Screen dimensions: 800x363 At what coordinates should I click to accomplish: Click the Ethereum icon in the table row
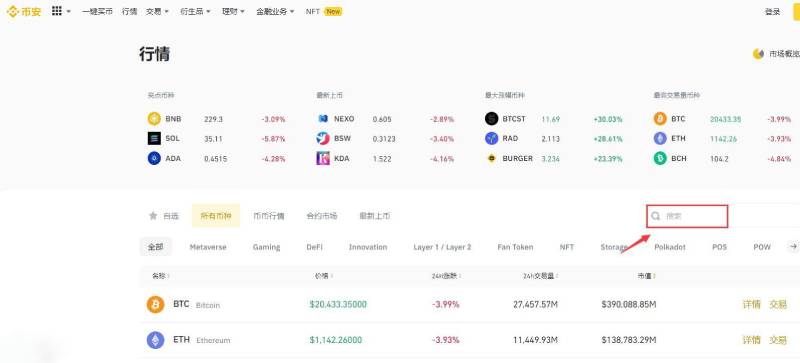click(x=156, y=340)
